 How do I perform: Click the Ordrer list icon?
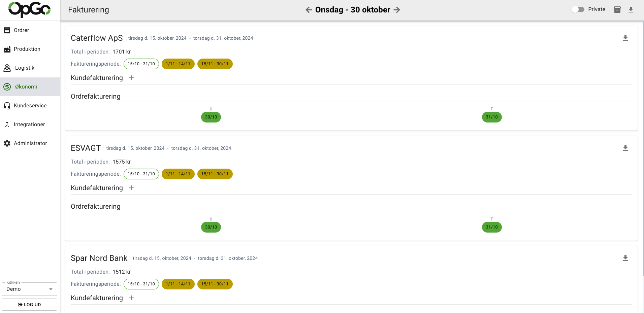click(x=7, y=30)
